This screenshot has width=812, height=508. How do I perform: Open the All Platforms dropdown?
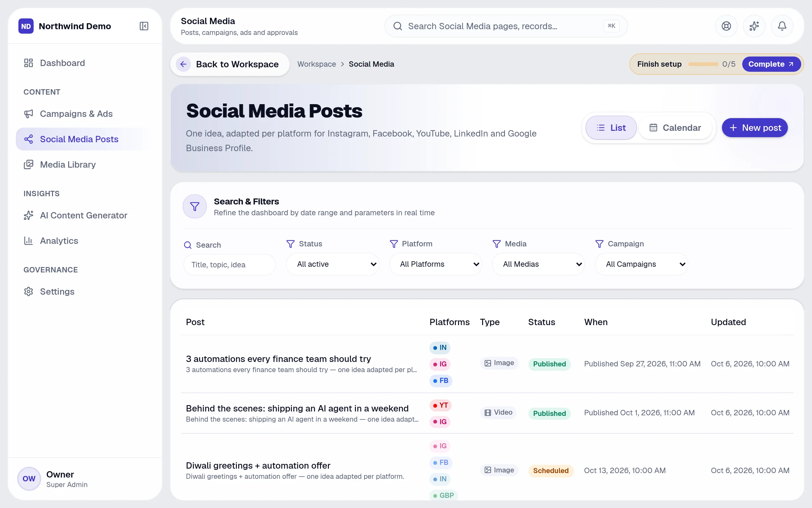[x=435, y=264]
